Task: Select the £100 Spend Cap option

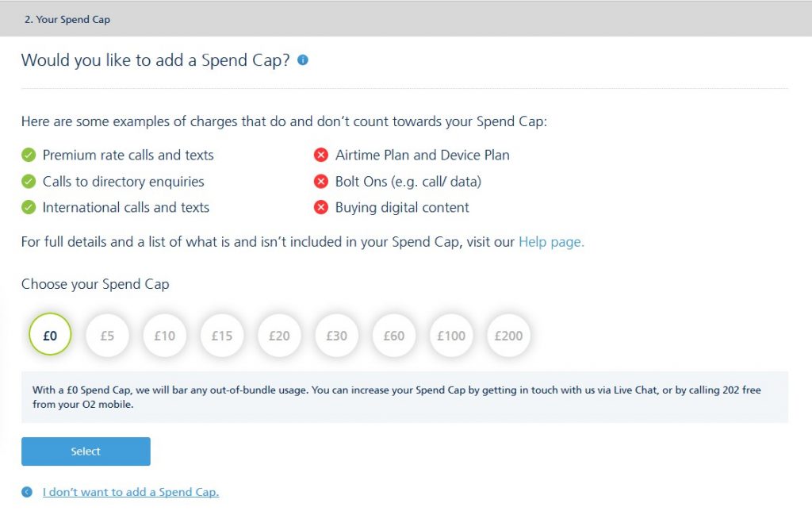Action: pos(450,336)
